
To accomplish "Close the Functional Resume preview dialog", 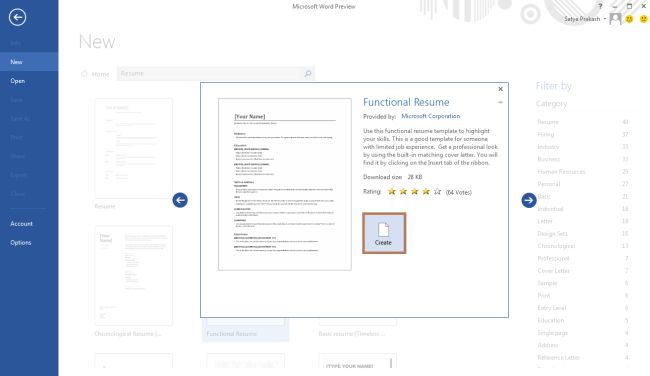I will (500, 89).
